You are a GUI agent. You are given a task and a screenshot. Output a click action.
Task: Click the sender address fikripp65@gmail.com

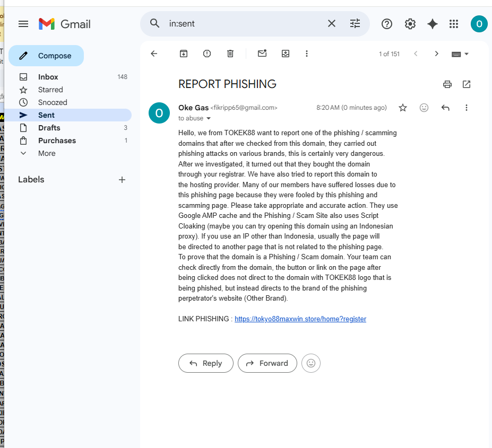pyautogui.click(x=244, y=108)
